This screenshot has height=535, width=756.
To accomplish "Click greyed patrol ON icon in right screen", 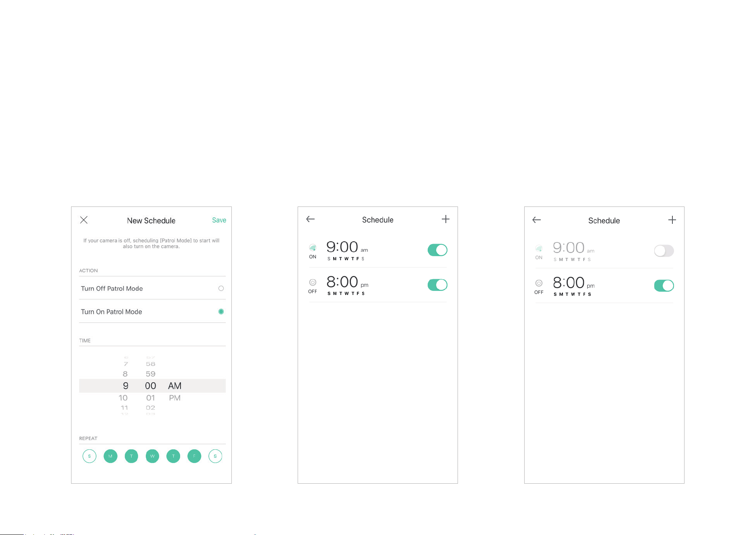I will [539, 248].
